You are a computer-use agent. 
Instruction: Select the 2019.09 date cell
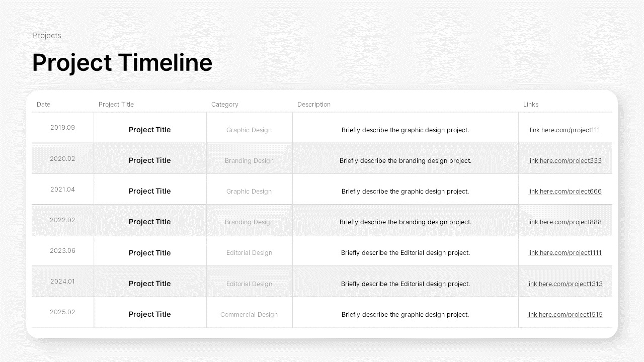(x=62, y=128)
